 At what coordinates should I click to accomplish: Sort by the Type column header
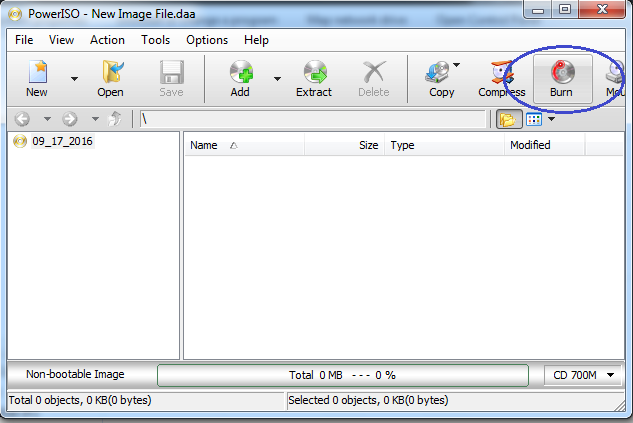(x=444, y=145)
